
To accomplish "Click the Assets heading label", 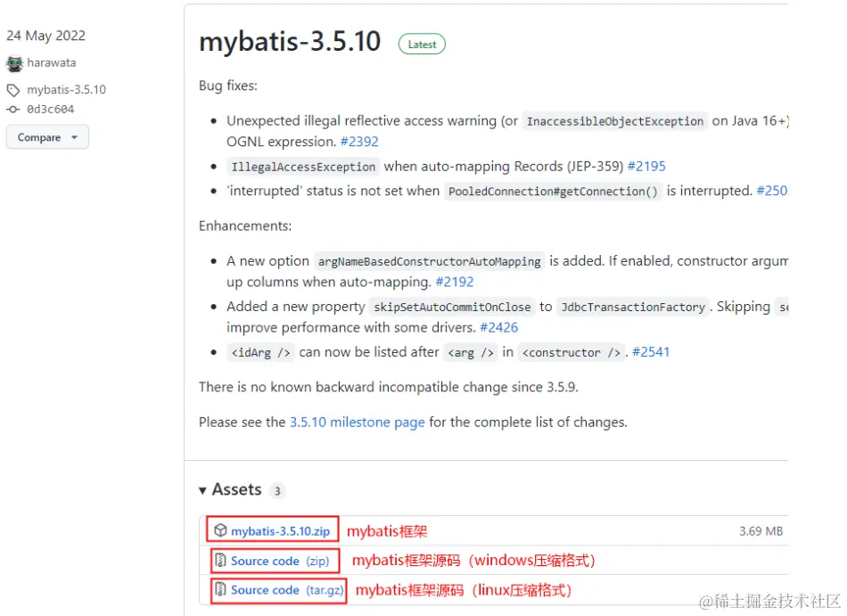I will point(236,489).
